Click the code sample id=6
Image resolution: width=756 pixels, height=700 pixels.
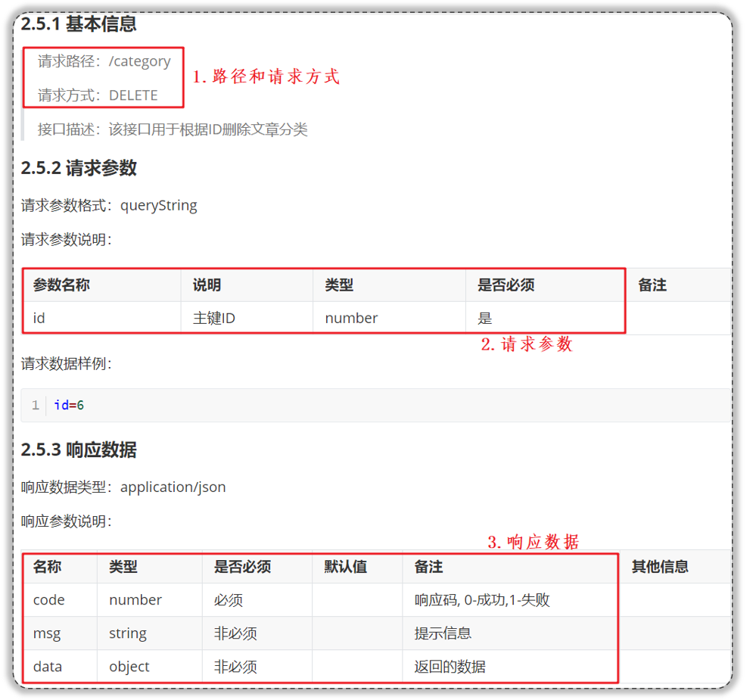(69, 405)
